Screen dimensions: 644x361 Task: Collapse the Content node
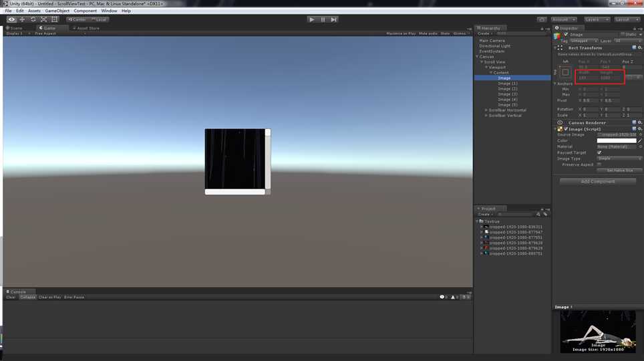point(491,73)
